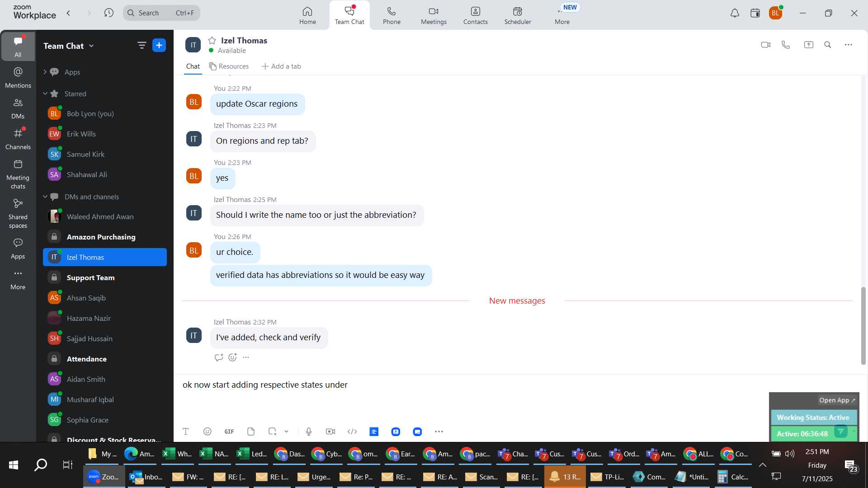Screen dimensions: 868x488
Task: Expand the screenshot options dropdown arrow
Action: coord(286,432)
